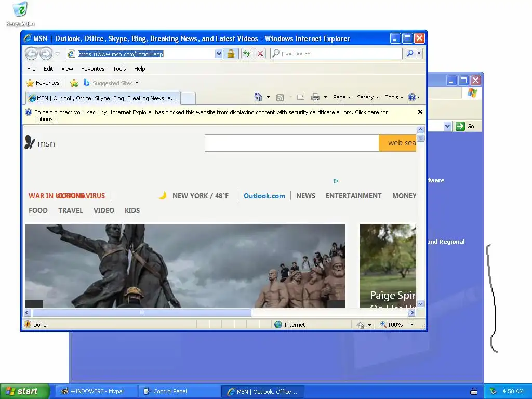
Task: Expand the address bar URL history dropdown
Action: [x=219, y=54]
